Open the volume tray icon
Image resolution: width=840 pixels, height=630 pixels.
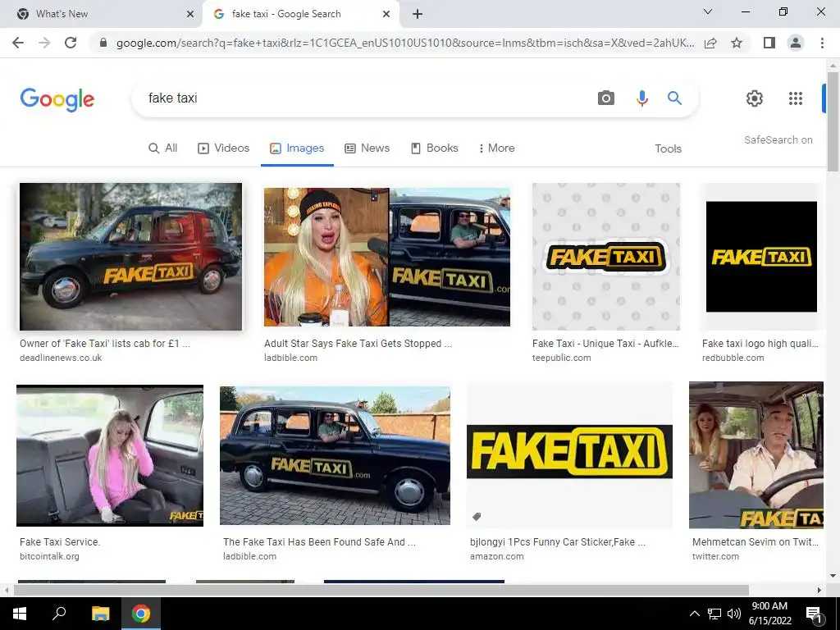[x=734, y=614]
